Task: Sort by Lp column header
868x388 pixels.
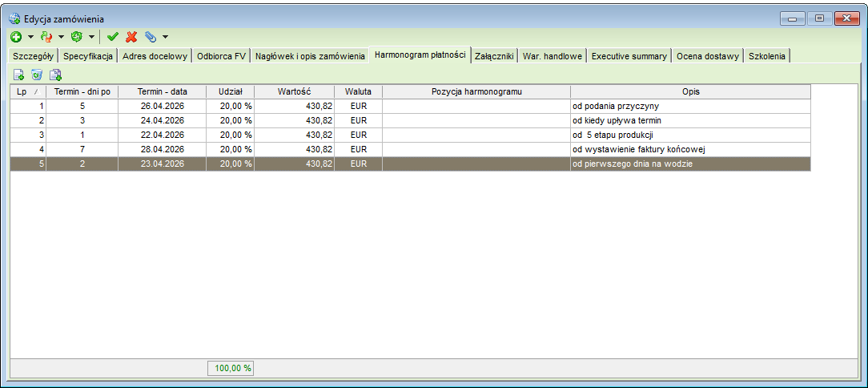Action: [x=28, y=91]
